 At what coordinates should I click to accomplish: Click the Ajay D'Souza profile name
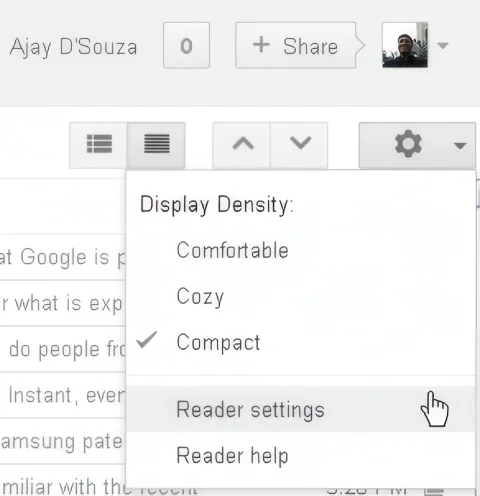point(73,47)
